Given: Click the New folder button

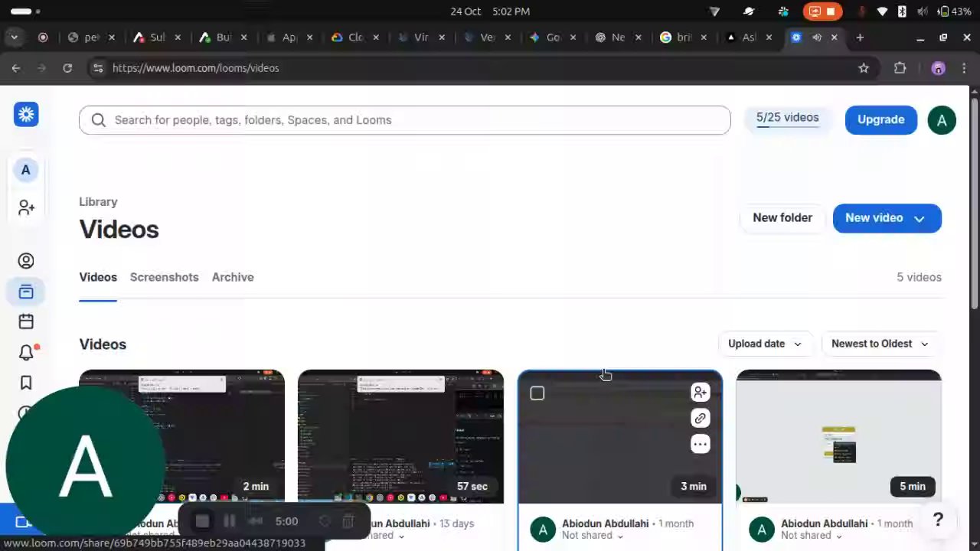Looking at the screenshot, I should point(782,218).
